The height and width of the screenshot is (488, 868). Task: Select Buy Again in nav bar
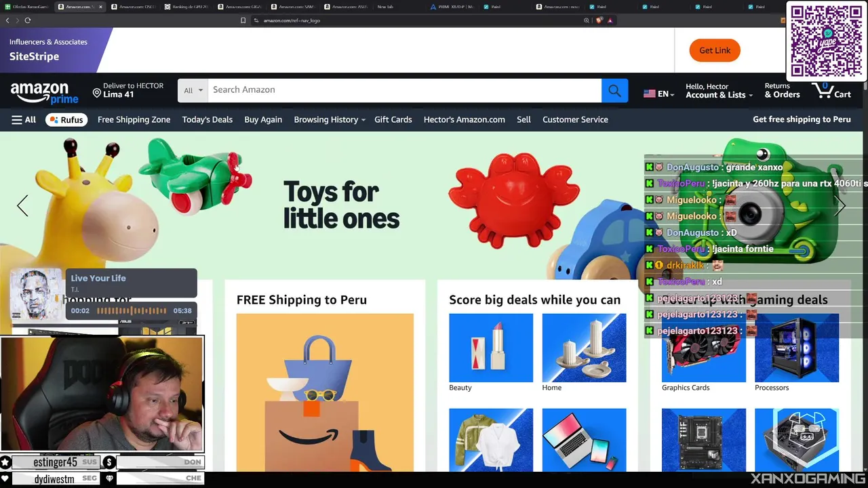click(263, 119)
